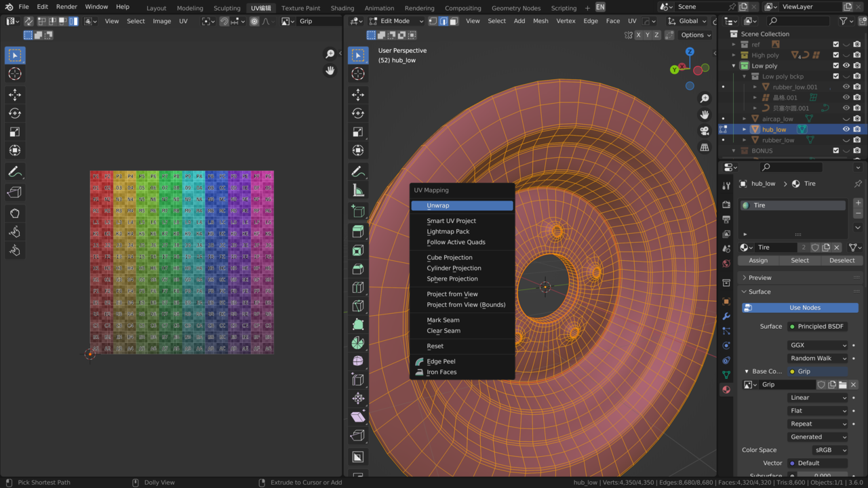Remove the material slot with minus button
The height and width of the screenshot is (488, 868).
tap(858, 213)
